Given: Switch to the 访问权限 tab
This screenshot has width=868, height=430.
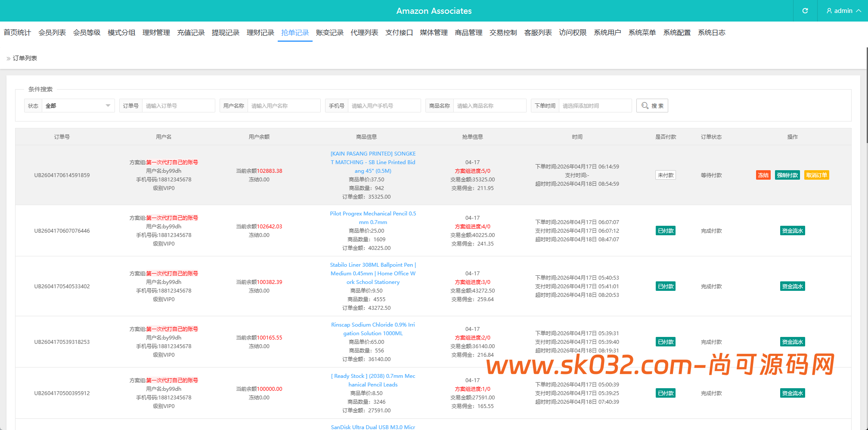Looking at the screenshot, I should pos(573,32).
